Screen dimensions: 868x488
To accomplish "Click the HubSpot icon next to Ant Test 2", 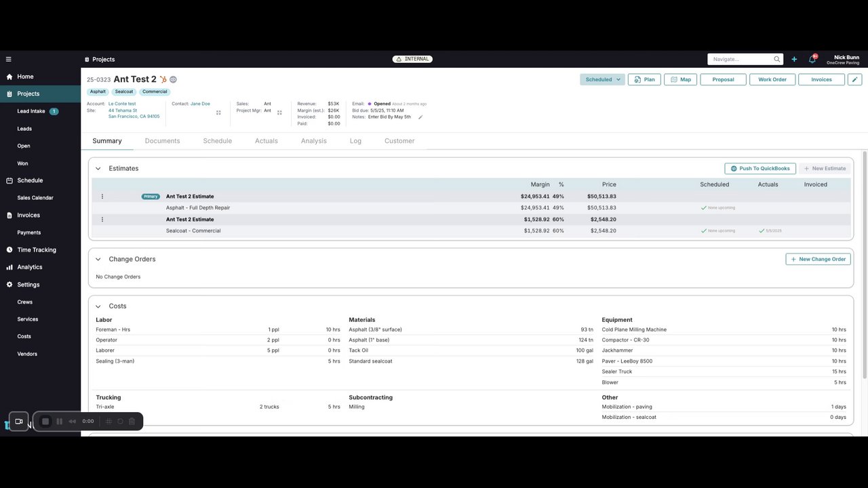I will [x=163, y=79].
